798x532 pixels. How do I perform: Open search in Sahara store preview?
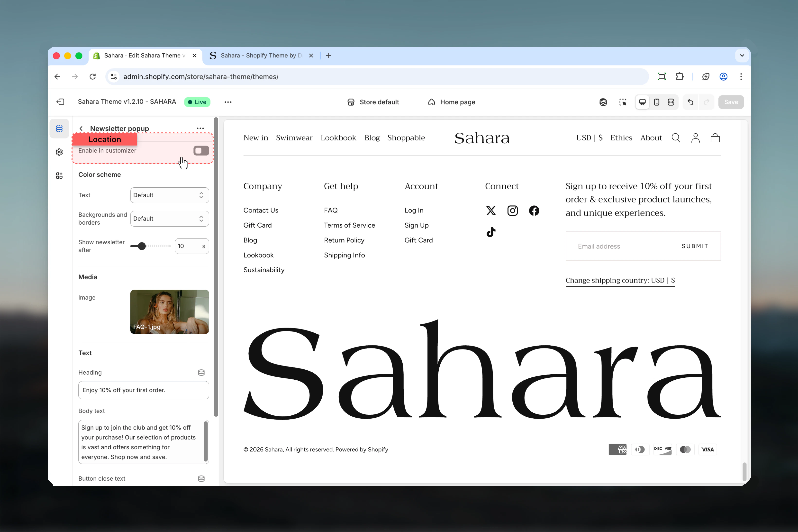(676, 138)
